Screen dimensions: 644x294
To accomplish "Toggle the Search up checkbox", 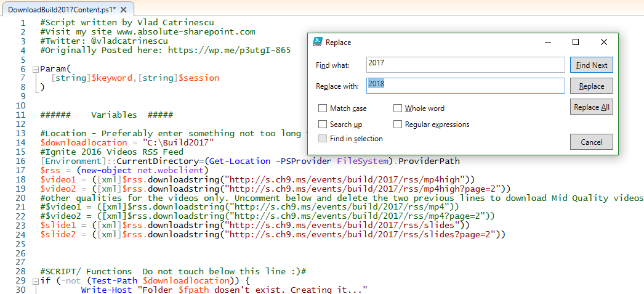I will point(323,125).
